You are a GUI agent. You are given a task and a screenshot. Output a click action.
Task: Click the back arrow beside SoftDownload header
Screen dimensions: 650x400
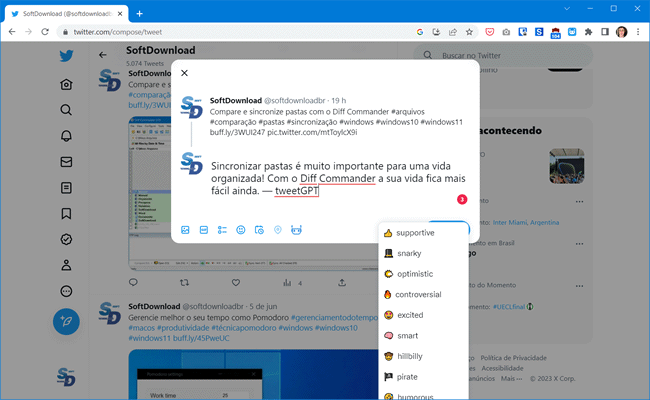coord(103,55)
